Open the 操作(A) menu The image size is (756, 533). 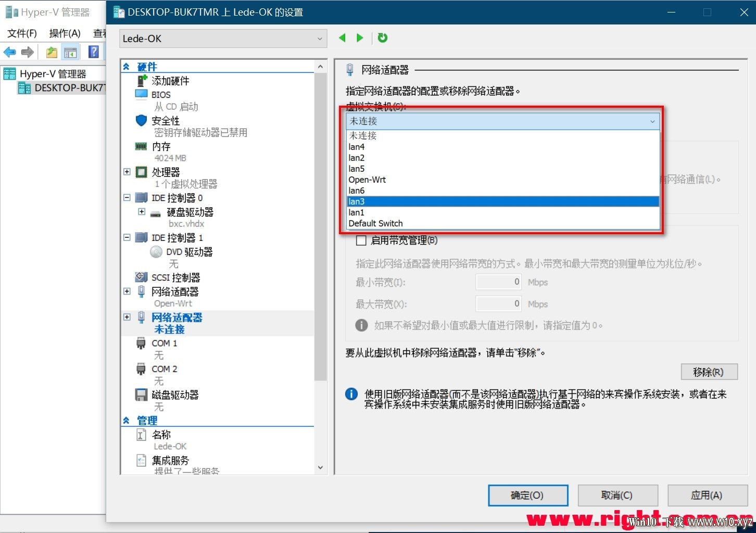click(65, 33)
